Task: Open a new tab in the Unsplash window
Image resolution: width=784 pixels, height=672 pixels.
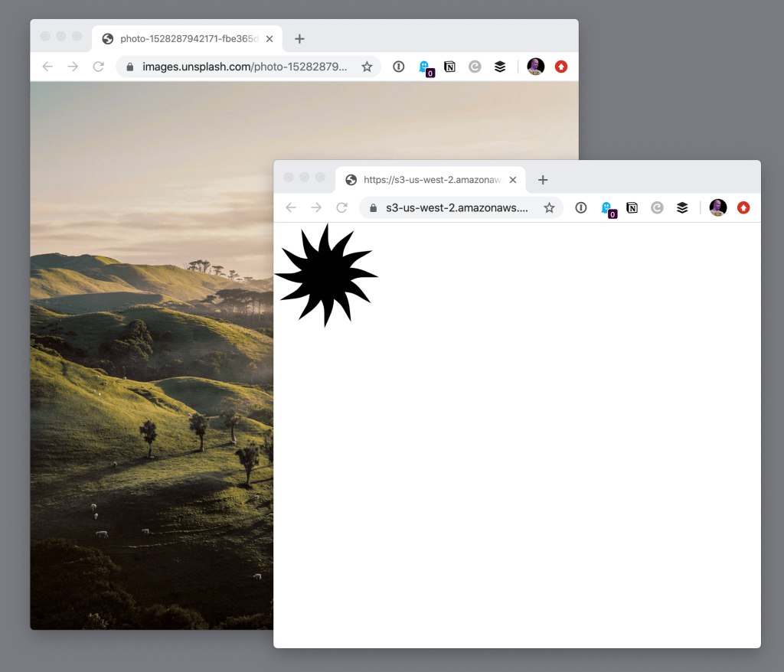Action: (x=299, y=38)
